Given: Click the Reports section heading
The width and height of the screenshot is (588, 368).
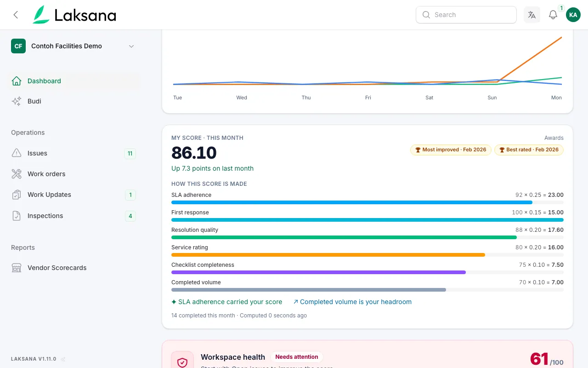Looking at the screenshot, I should point(23,247).
